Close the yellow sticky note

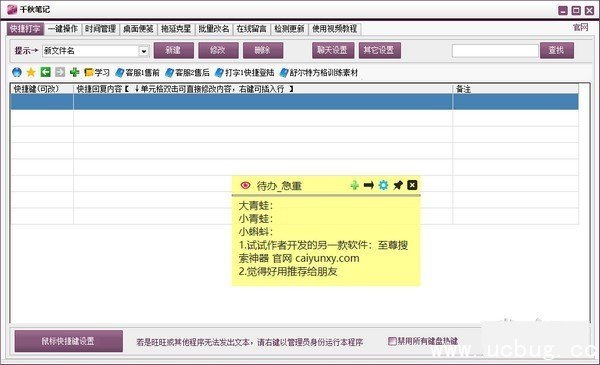412,185
